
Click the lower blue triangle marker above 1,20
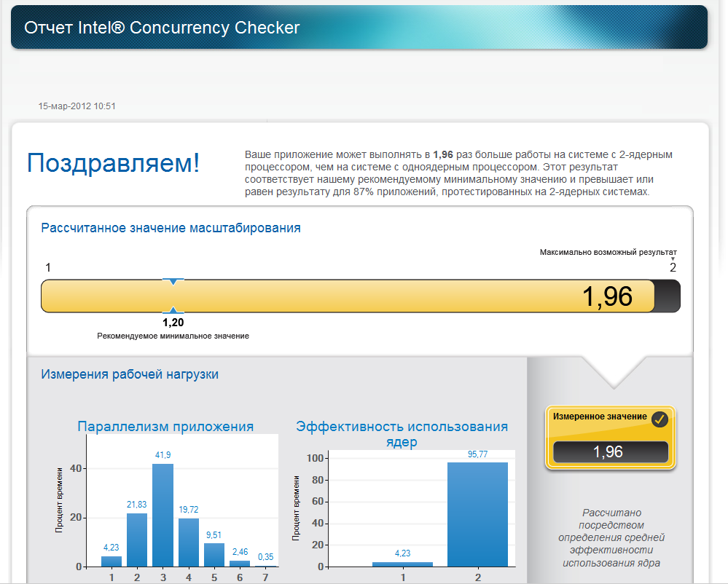(173, 310)
